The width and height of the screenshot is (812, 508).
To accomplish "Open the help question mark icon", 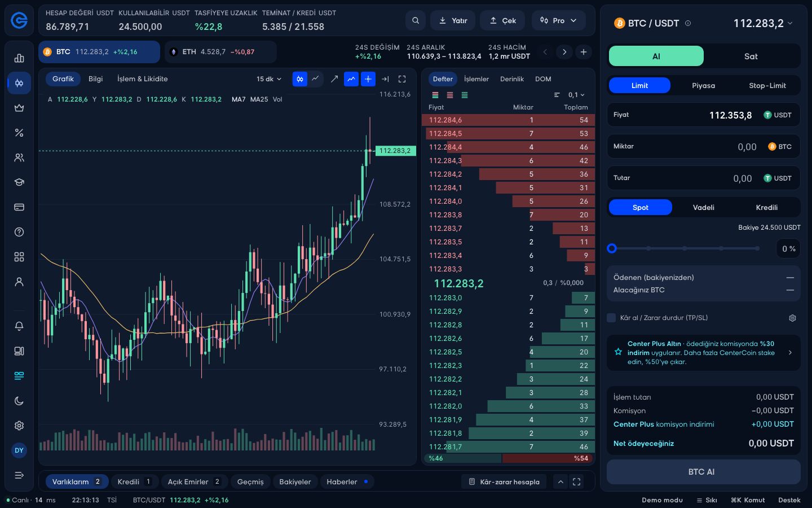I will coord(19,232).
